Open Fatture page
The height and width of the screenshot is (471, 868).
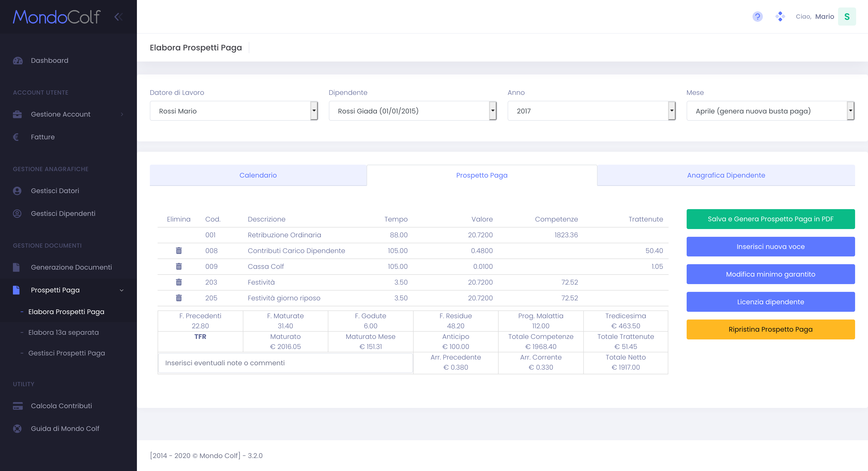(x=43, y=137)
